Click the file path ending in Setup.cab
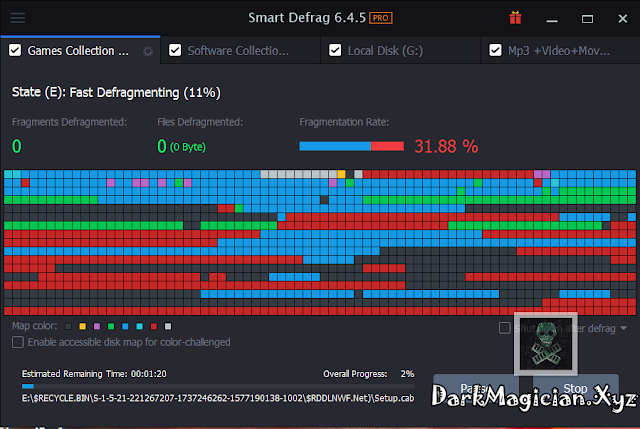The image size is (640, 429). [218, 398]
